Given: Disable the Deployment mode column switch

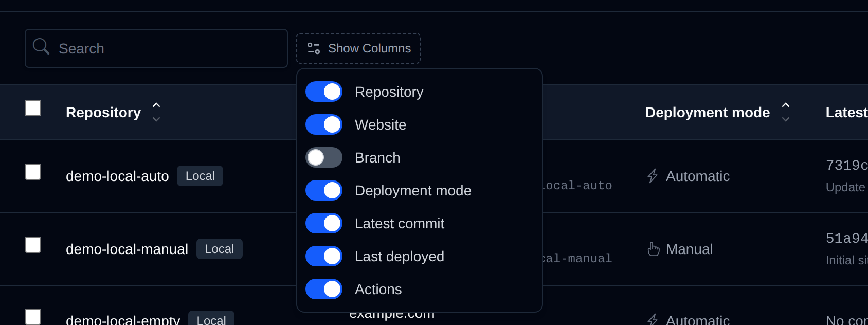Looking at the screenshot, I should tap(324, 190).
